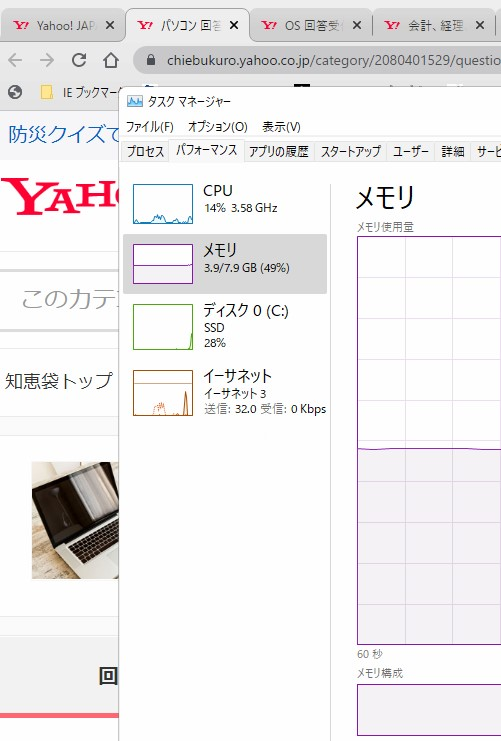The width and height of the screenshot is (501, 741).
Task: Switch to the ユーザー tab
Action: (411, 152)
